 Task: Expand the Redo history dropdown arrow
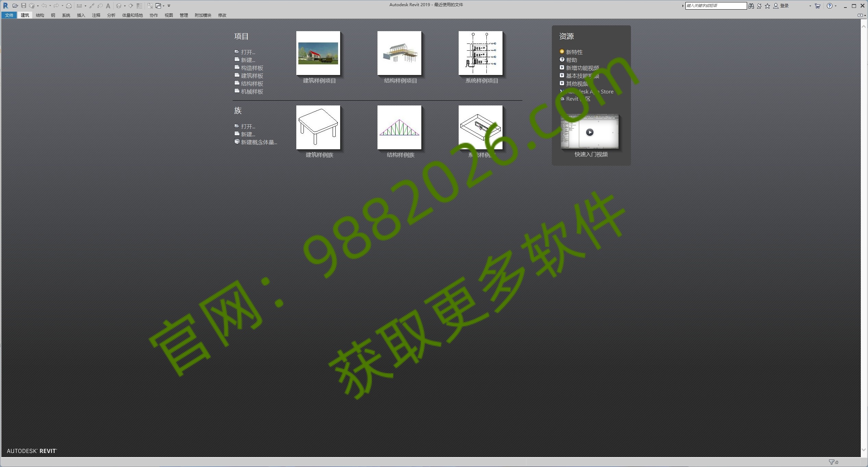(62, 6)
